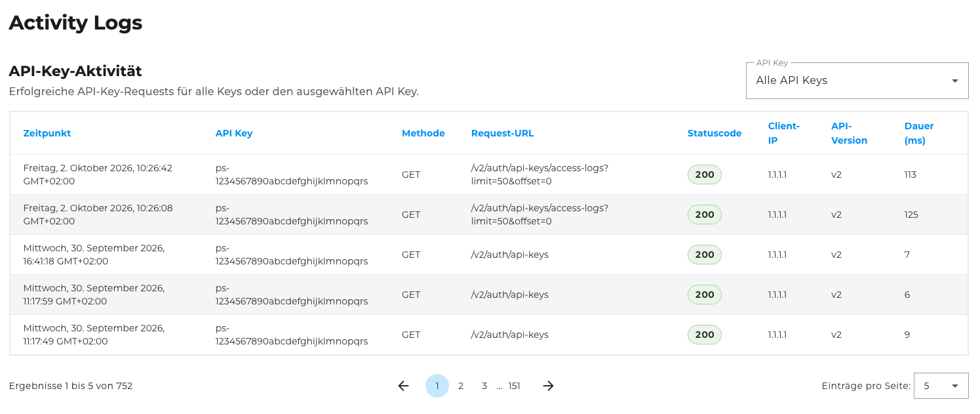Sort by API Key column header

click(234, 133)
